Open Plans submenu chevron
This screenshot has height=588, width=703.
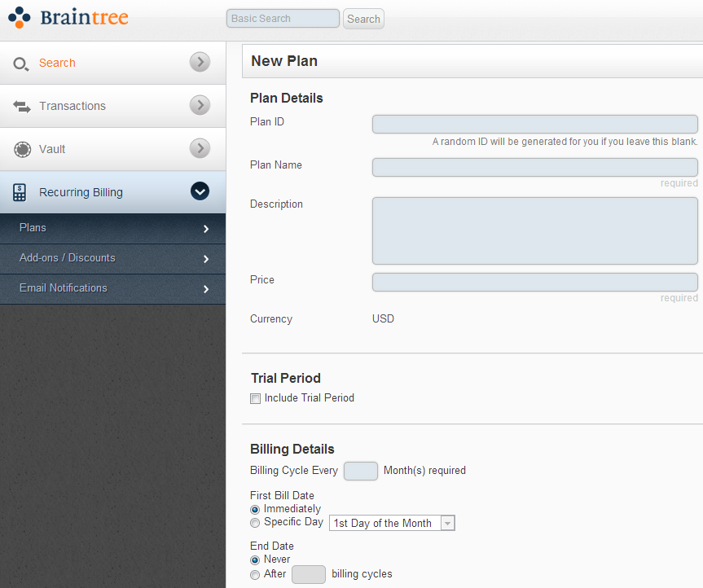tap(206, 229)
